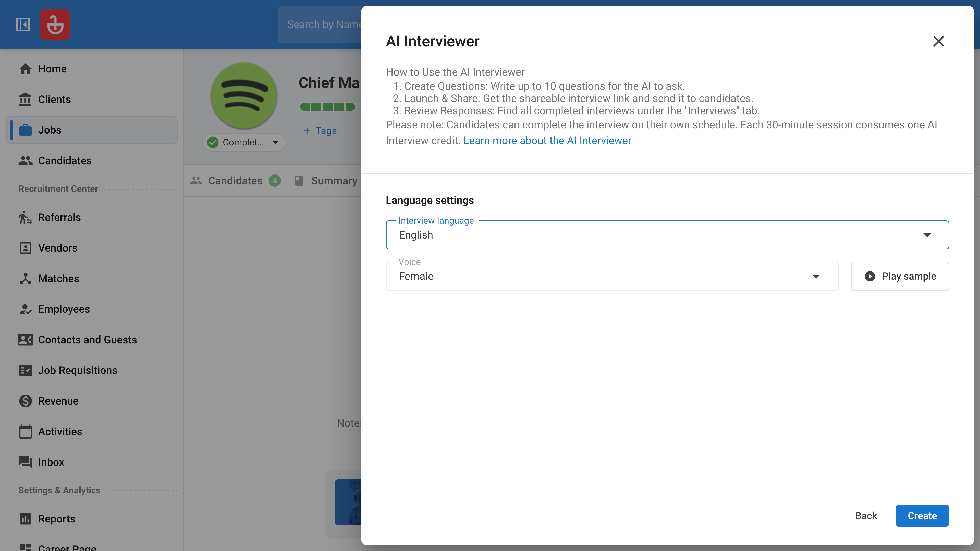The height and width of the screenshot is (551, 980).
Task: Click the red anchor logo icon
Action: click(x=55, y=25)
